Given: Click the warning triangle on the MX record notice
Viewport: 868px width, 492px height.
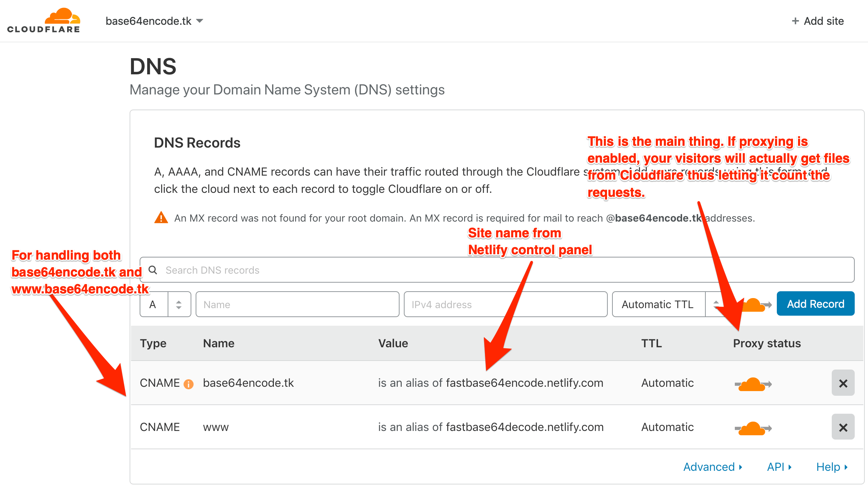Looking at the screenshot, I should tap(161, 218).
